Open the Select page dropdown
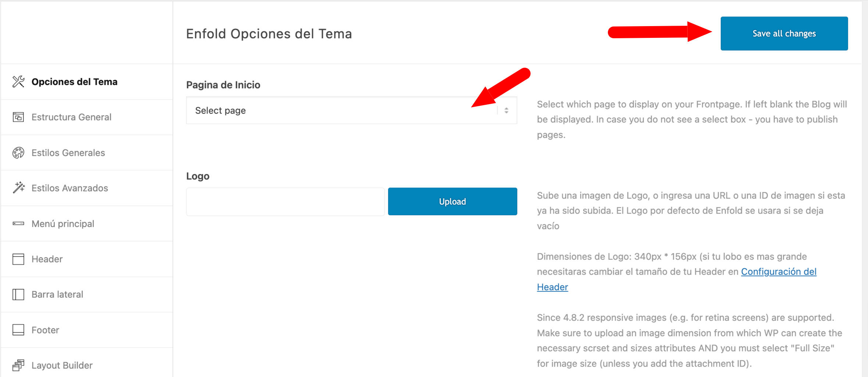This screenshot has width=868, height=377. pyautogui.click(x=351, y=110)
